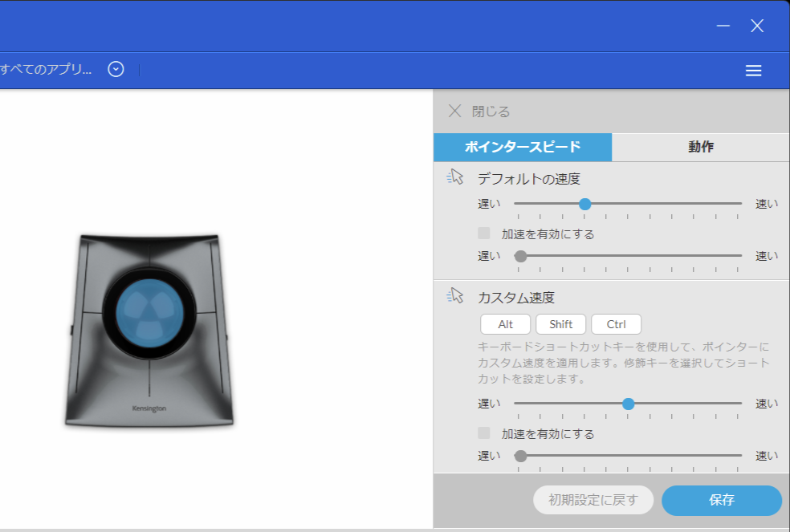Toggle the Ctrl modifier key

(616, 324)
